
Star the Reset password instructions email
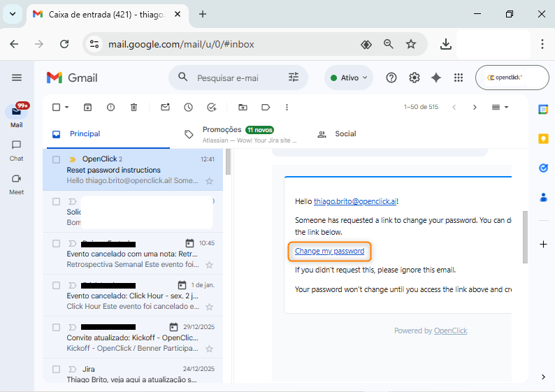click(x=209, y=181)
